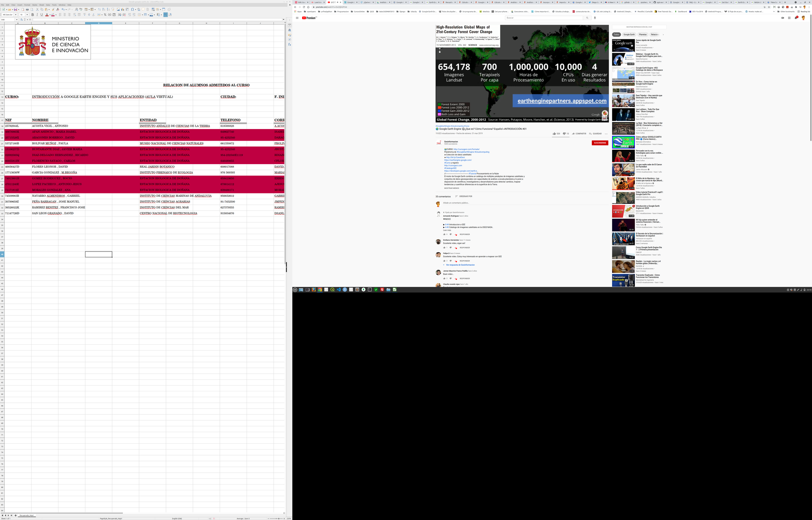Open the Data menu in Calc
812x520 pixels.
coord(48,5)
